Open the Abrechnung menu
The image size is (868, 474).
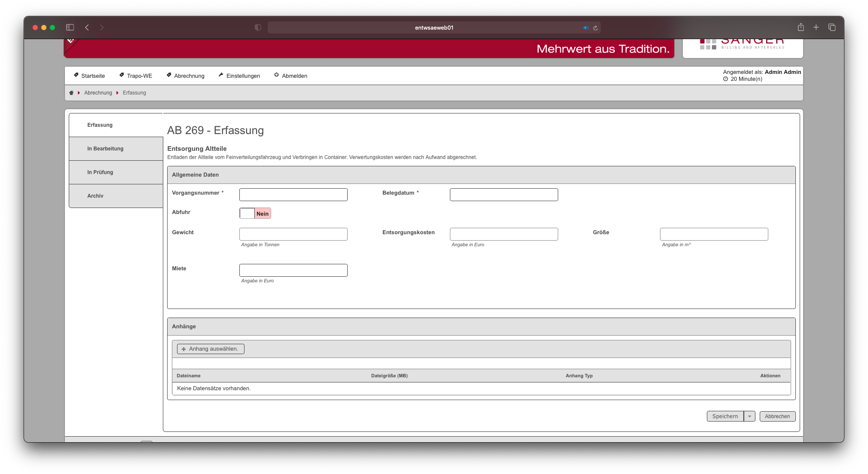coord(185,76)
